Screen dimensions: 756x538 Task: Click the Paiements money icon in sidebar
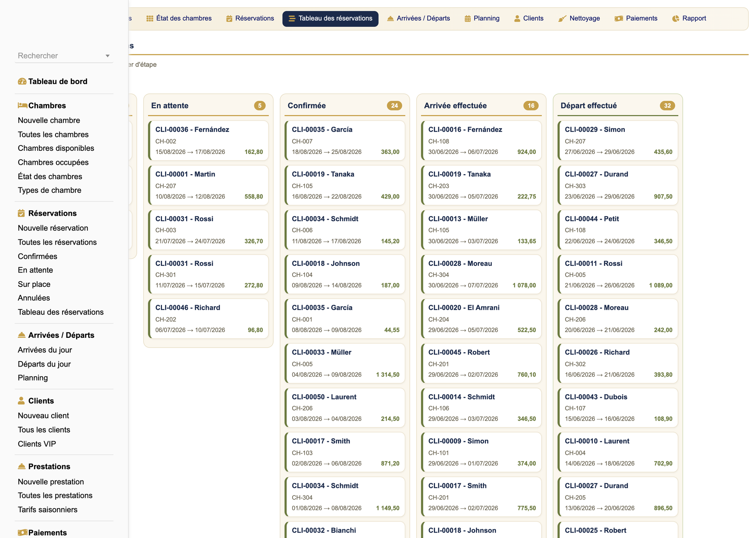[23, 532]
